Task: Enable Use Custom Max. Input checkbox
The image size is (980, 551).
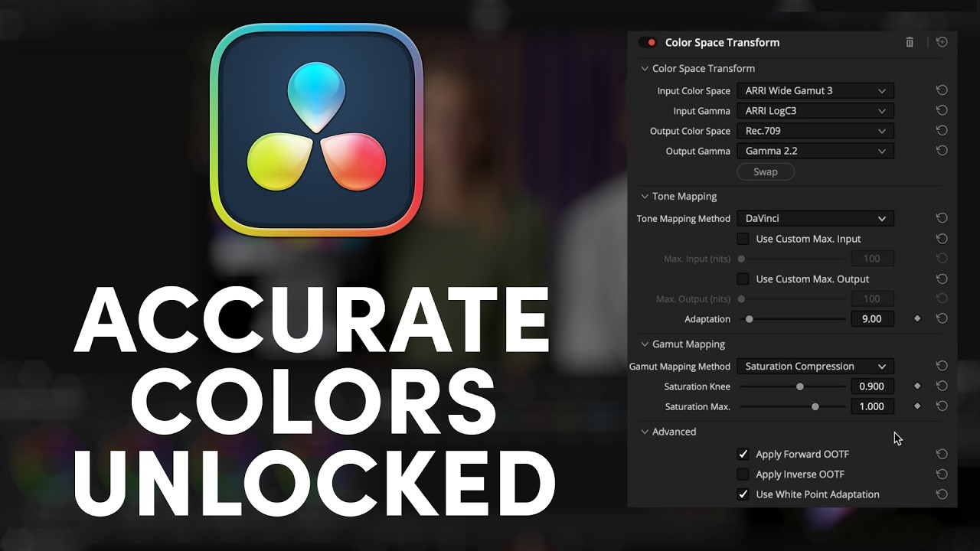Action: coord(743,239)
